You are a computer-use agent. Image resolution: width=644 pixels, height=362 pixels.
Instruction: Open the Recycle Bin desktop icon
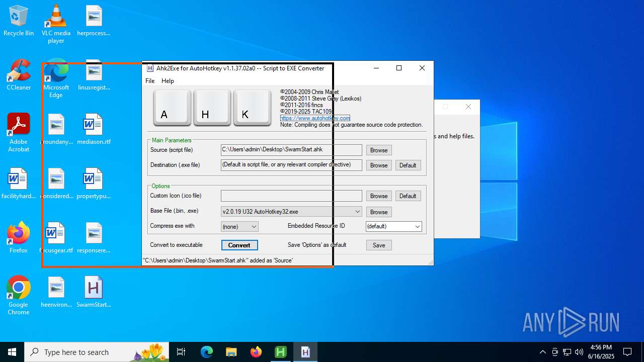click(x=19, y=21)
